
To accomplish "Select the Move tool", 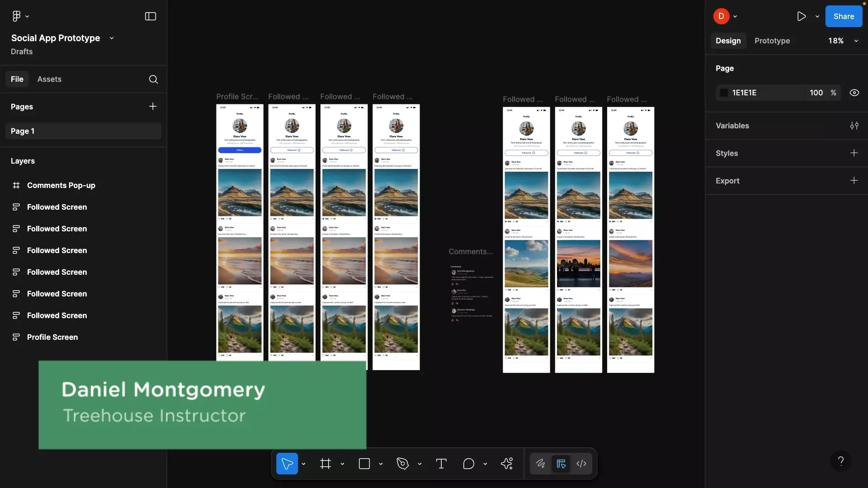I will coord(287,464).
